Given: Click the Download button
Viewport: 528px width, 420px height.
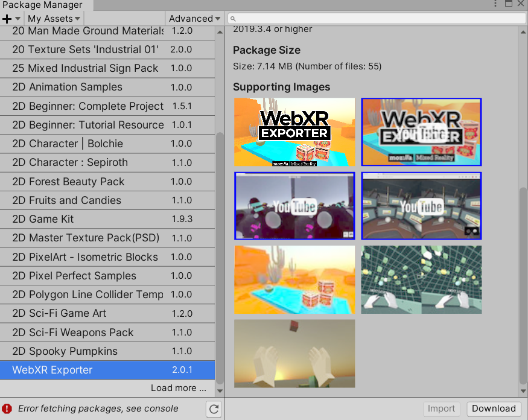Looking at the screenshot, I should (494, 409).
